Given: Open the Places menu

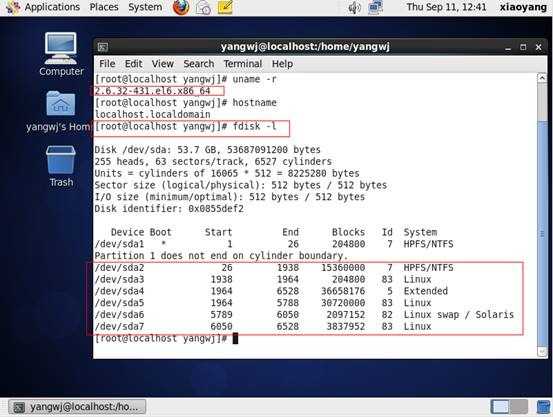Looking at the screenshot, I should click(103, 7).
